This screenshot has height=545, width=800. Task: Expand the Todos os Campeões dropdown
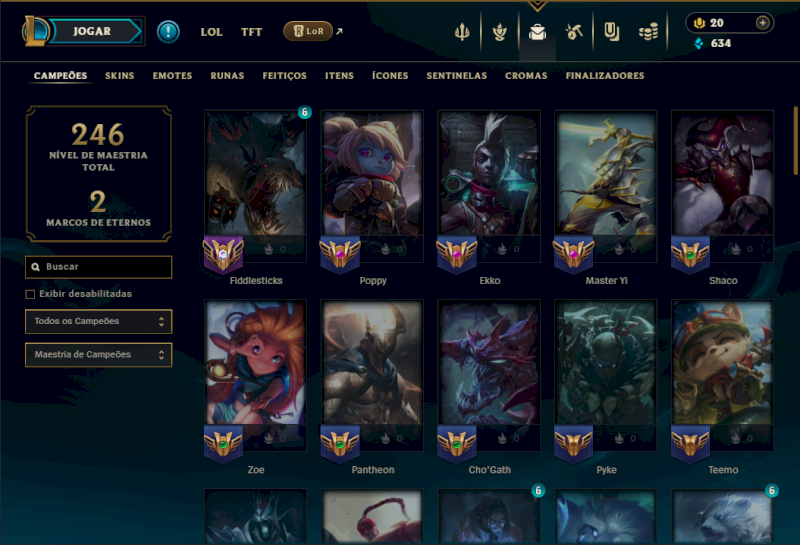98,321
